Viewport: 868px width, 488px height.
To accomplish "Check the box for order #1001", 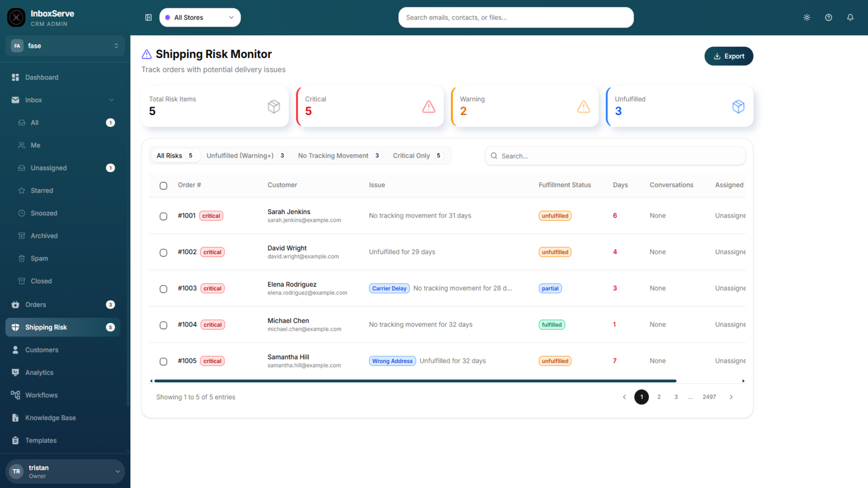I will pyautogui.click(x=163, y=216).
